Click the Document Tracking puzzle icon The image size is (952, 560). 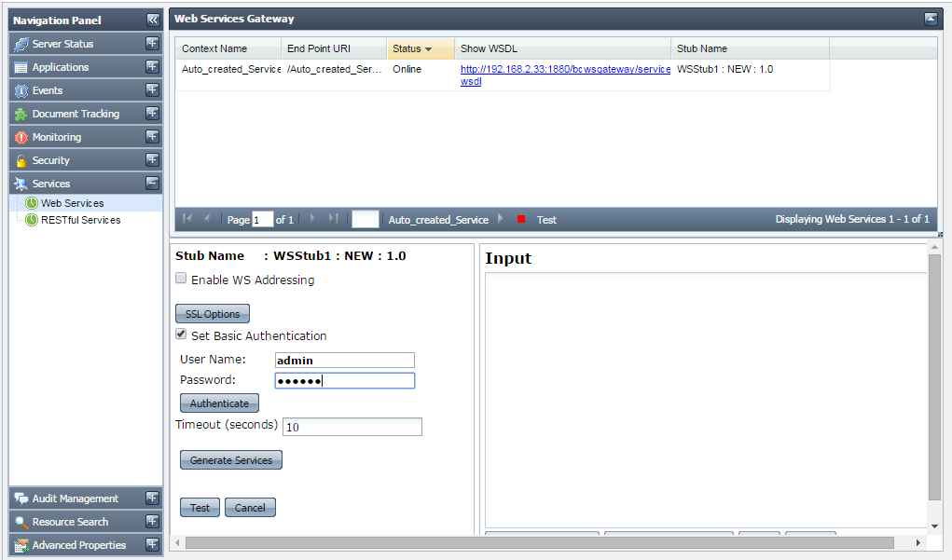click(x=21, y=114)
